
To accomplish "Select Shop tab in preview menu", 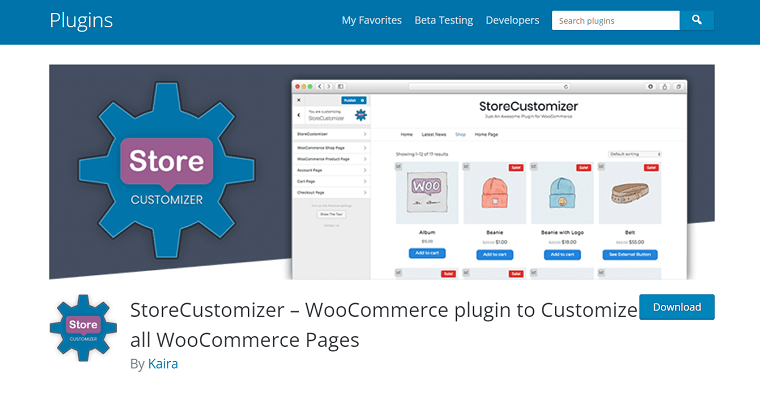I will [x=460, y=134].
